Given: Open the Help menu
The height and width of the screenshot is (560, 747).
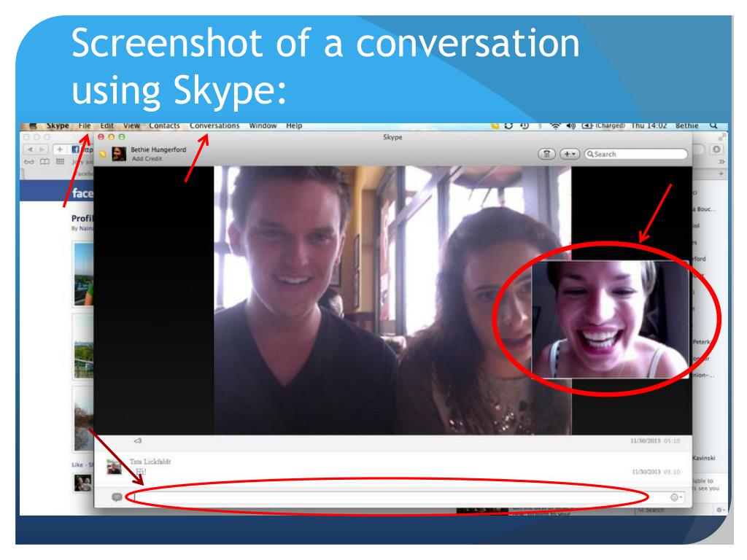Looking at the screenshot, I should (x=294, y=125).
